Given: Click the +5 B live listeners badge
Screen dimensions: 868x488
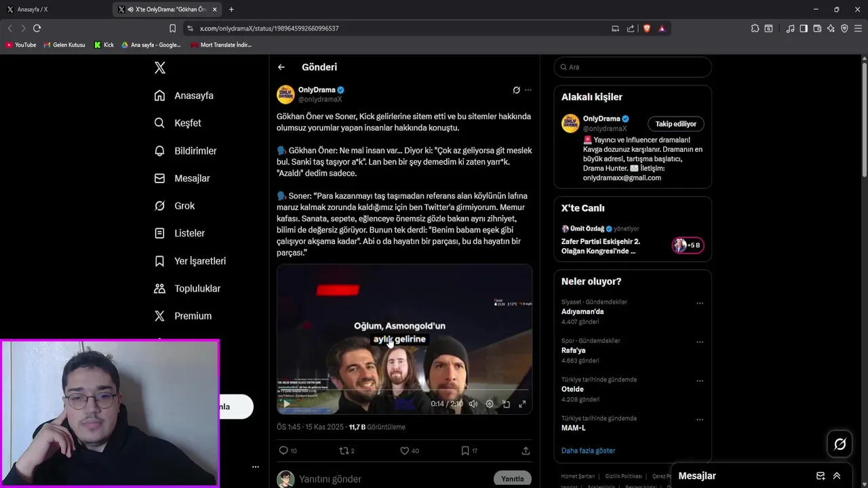Looking at the screenshot, I should 688,245.
